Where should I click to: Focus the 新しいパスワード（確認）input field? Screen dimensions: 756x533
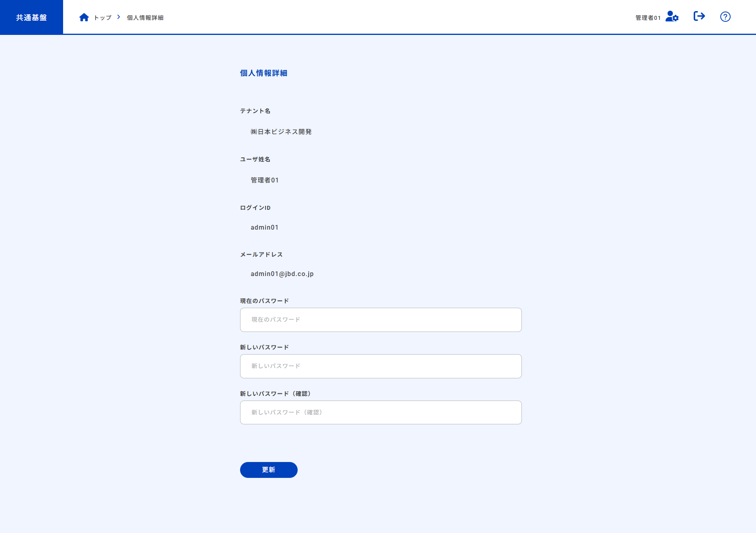click(380, 412)
